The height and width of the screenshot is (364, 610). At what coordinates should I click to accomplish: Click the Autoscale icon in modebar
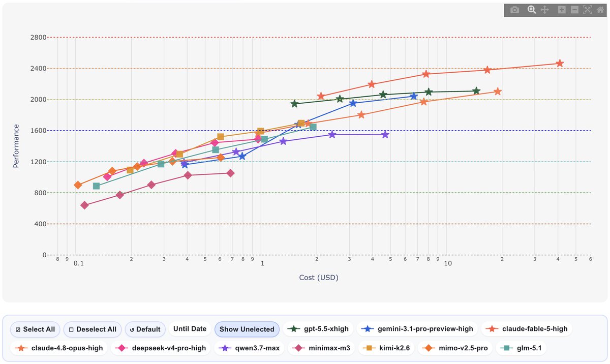click(x=588, y=10)
